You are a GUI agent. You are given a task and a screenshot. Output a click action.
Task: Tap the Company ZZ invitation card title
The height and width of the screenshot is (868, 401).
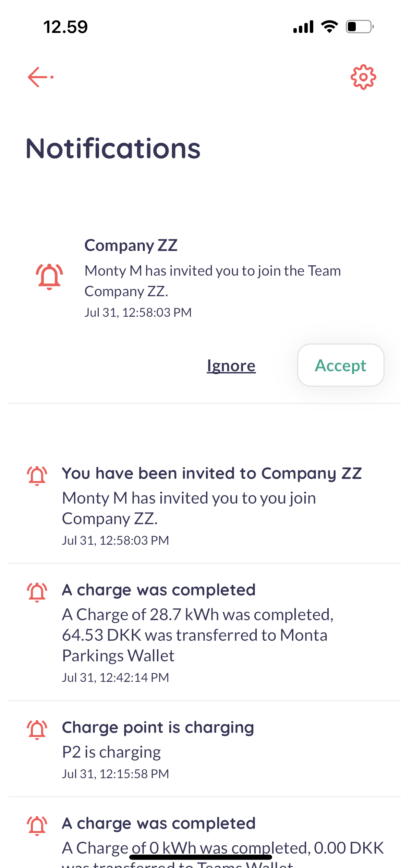[x=131, y=245]
